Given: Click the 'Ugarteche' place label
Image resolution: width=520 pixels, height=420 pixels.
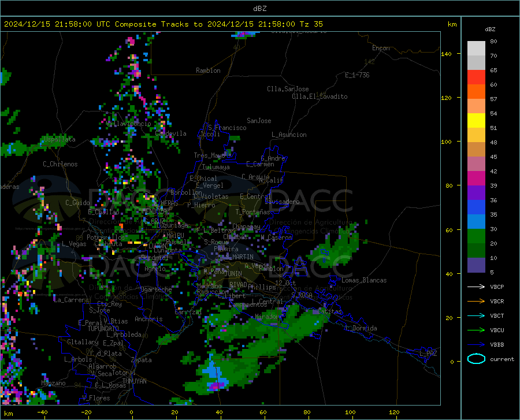Looking at the screenshot, I should click(156, 289).
